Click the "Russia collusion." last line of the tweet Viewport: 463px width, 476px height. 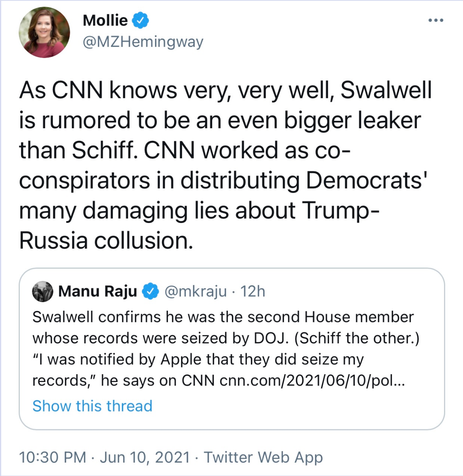[106, 240]
